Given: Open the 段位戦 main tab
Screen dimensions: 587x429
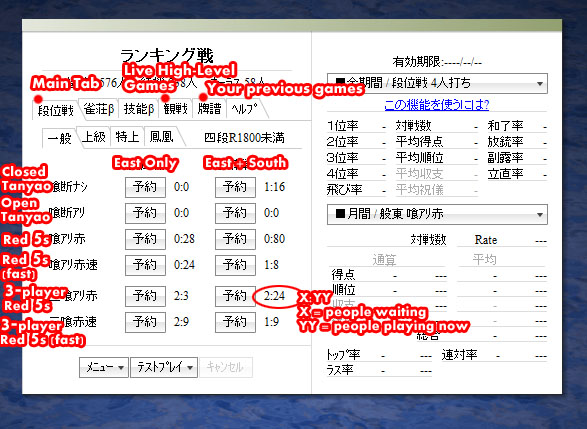Looking at the screenshot, I should 55,110.
